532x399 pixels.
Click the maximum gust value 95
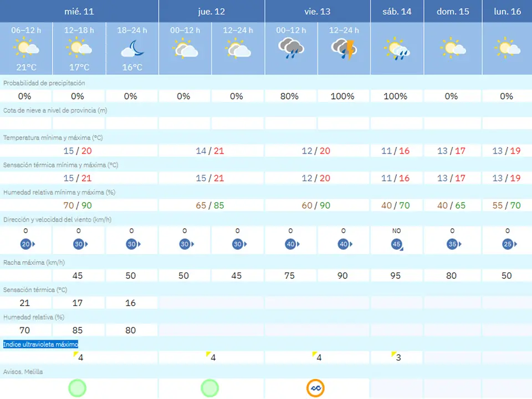[395, 275]
